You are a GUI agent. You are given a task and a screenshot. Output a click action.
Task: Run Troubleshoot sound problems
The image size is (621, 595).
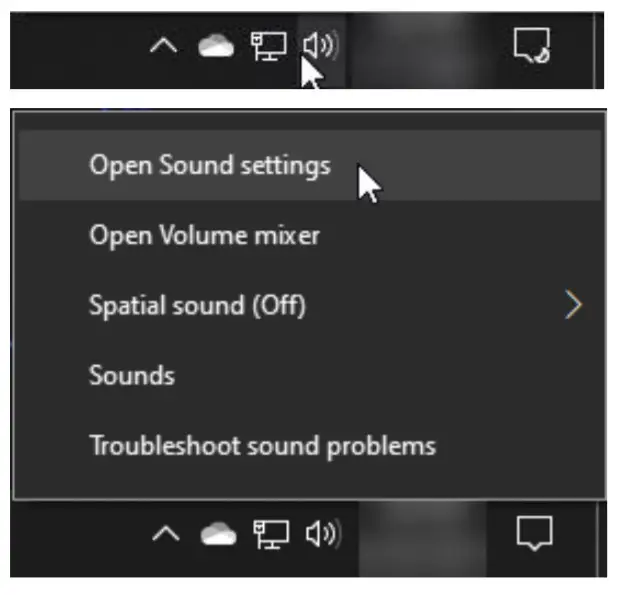pos(262,445)
